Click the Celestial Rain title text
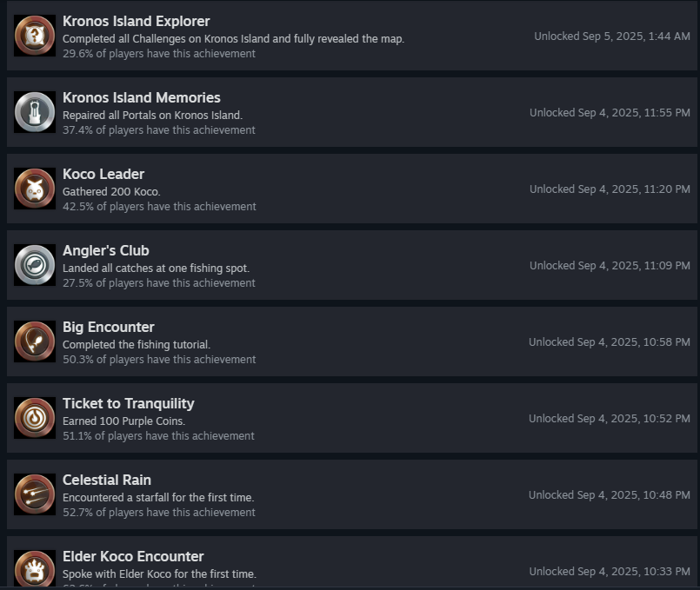700x590 pixels. (x=107, y=480)
